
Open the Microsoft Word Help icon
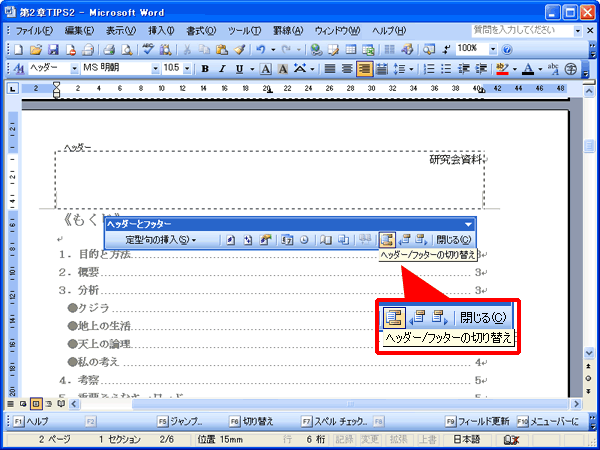pos(507,49)
